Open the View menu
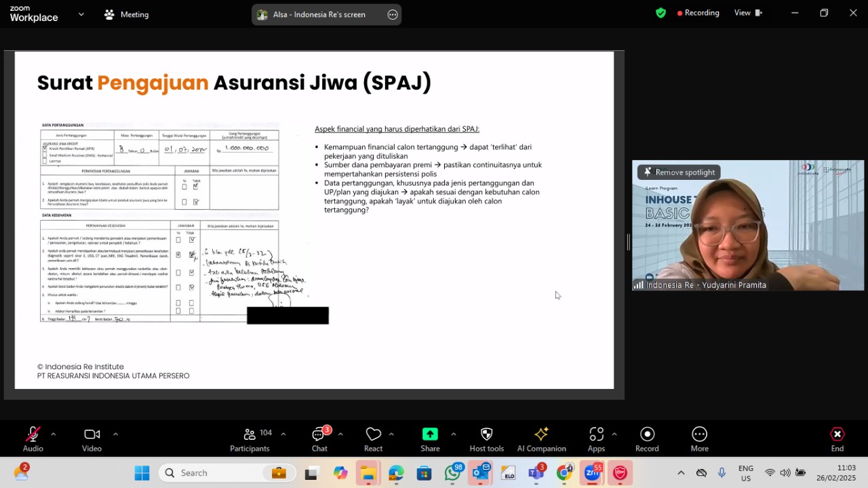 (748, 13)
